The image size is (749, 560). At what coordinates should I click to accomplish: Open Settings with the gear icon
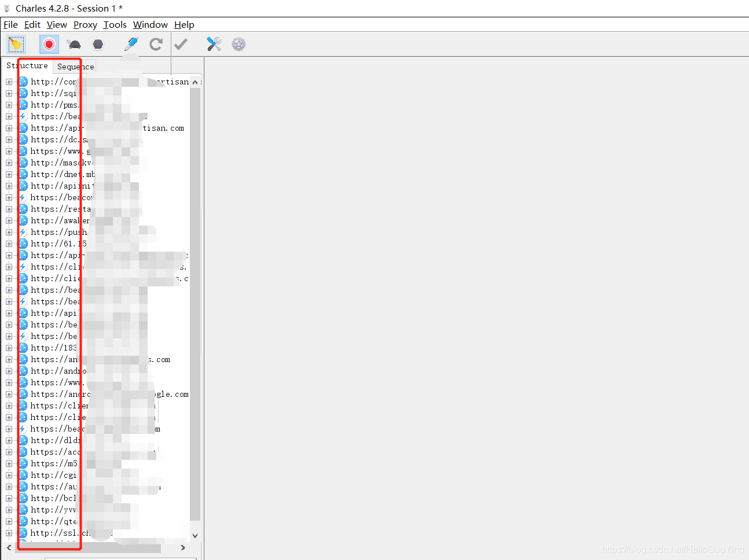coord(238,44)
